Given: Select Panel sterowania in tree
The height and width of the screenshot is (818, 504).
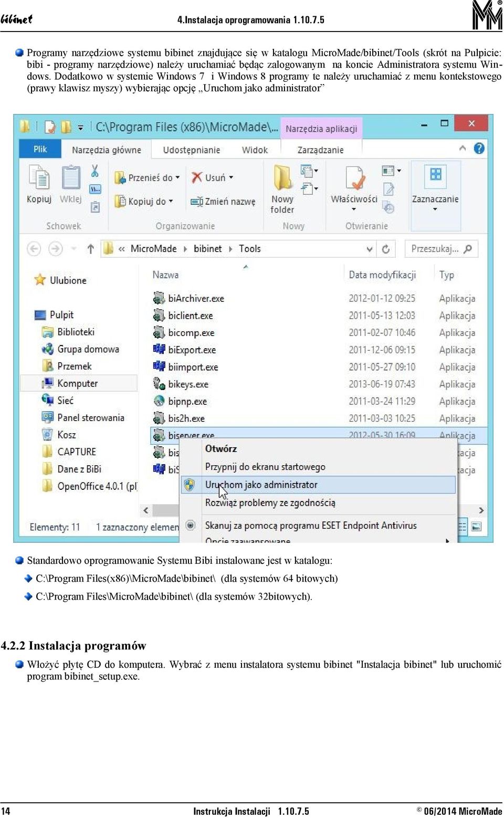Looking at the screenshot, I should point(91,417).
